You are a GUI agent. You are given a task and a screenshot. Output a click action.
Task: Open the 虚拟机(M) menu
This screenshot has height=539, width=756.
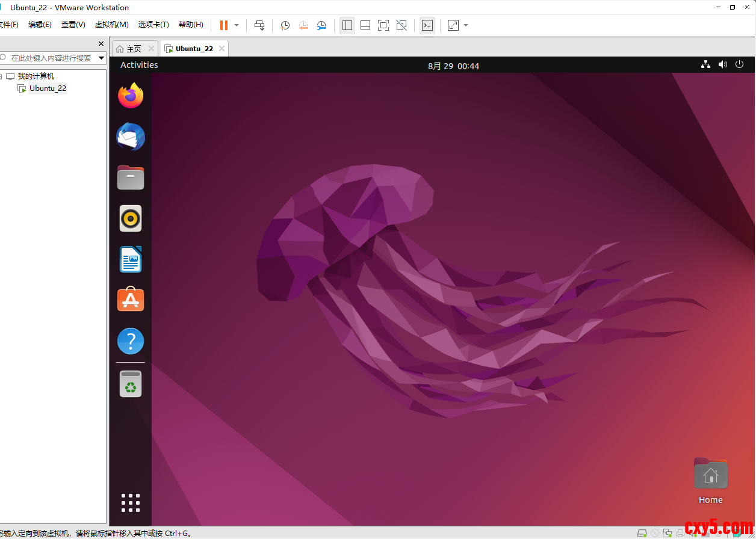(x=111, y=25)
